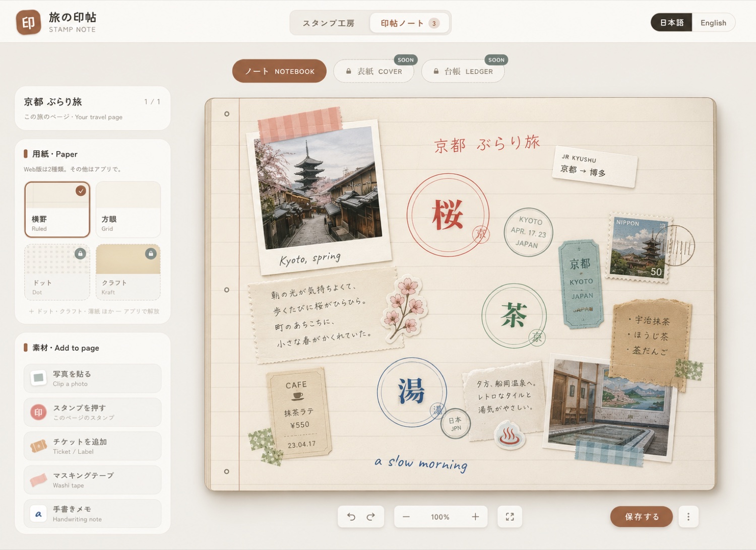Click the ticket icon for チケットを追加

point(39,446)
